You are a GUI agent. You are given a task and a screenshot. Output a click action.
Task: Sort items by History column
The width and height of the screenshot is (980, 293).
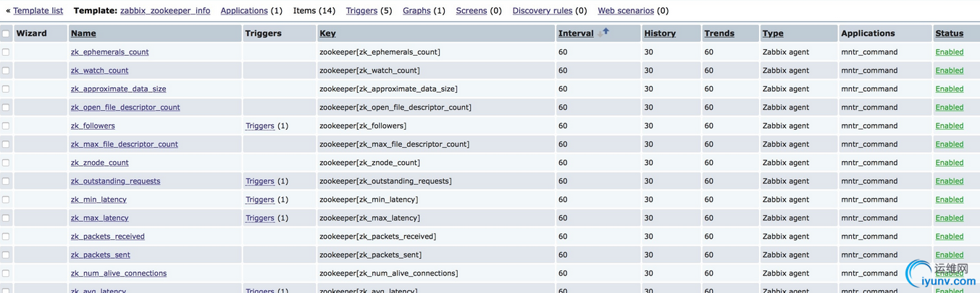pyautogui.click(x=660, y=33)
